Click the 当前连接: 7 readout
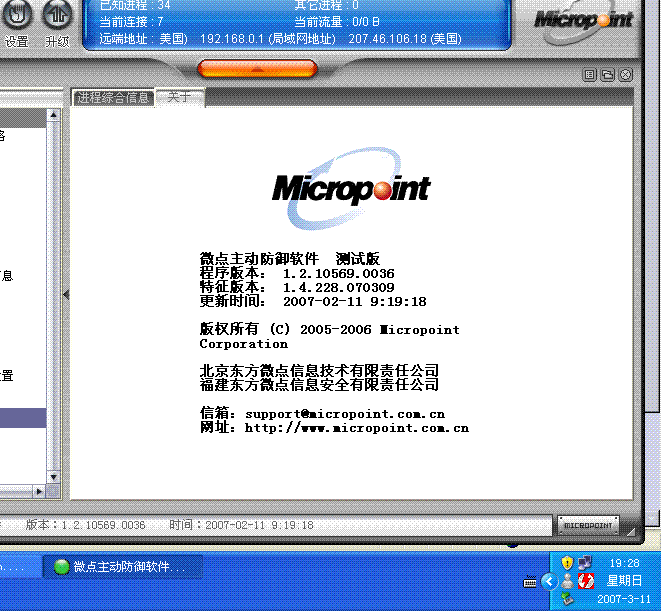The width and height of the screenshot is (661, 611). point(131,22)
